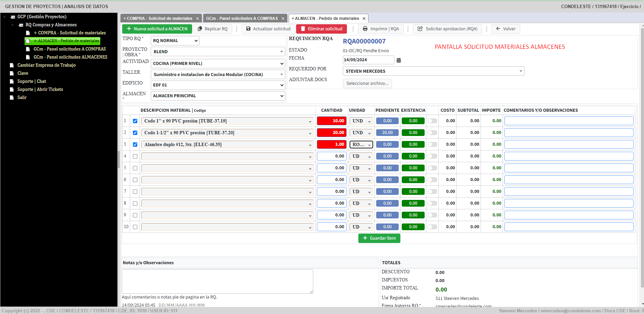This screenshot has width=644, height=314.
Task: Click the Guardar ítem button
Action: pyautogui.click(x=379, y=238)
